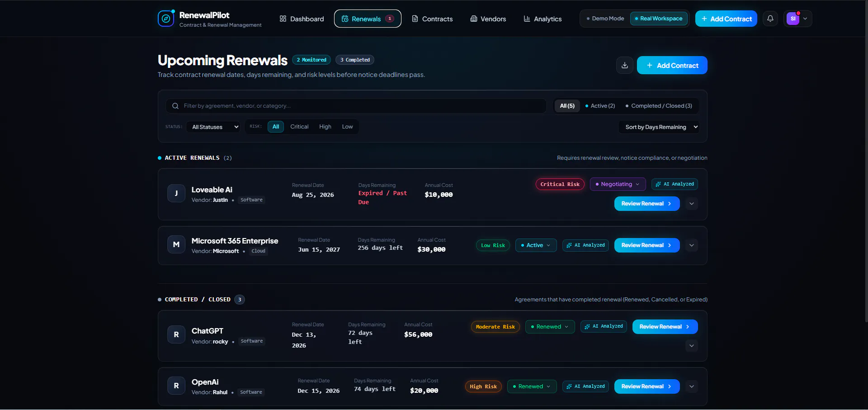
Task: Open Active status dropdown for Microsoft 365
Action: [x=536, y=245]
